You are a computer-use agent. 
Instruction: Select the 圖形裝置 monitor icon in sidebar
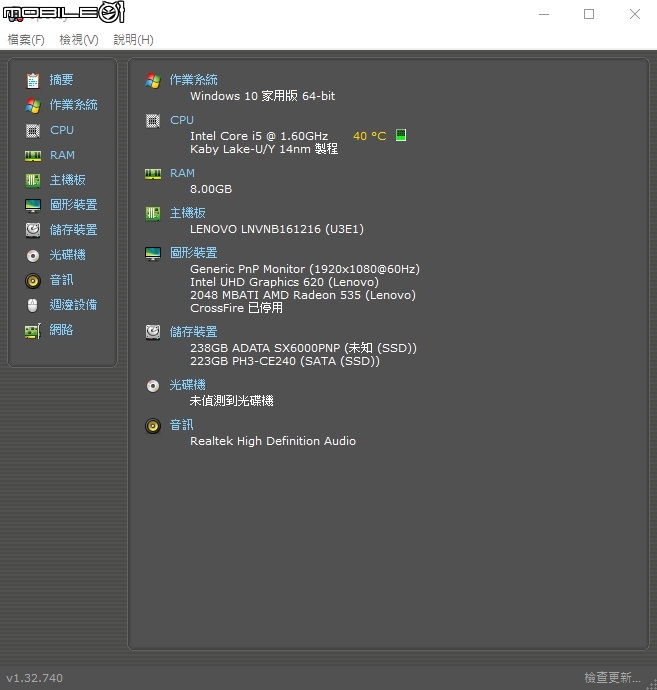pos(33,206)
